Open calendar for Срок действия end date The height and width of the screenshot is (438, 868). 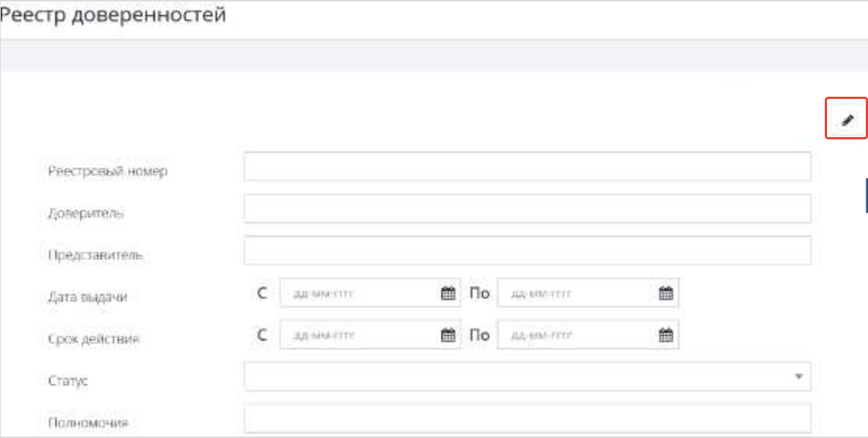[x=665, y=336]
